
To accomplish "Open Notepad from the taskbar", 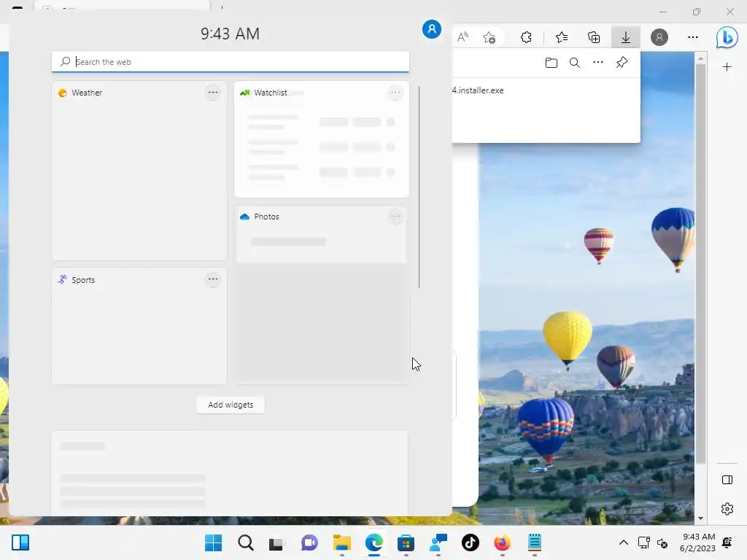I will (535, 542).
